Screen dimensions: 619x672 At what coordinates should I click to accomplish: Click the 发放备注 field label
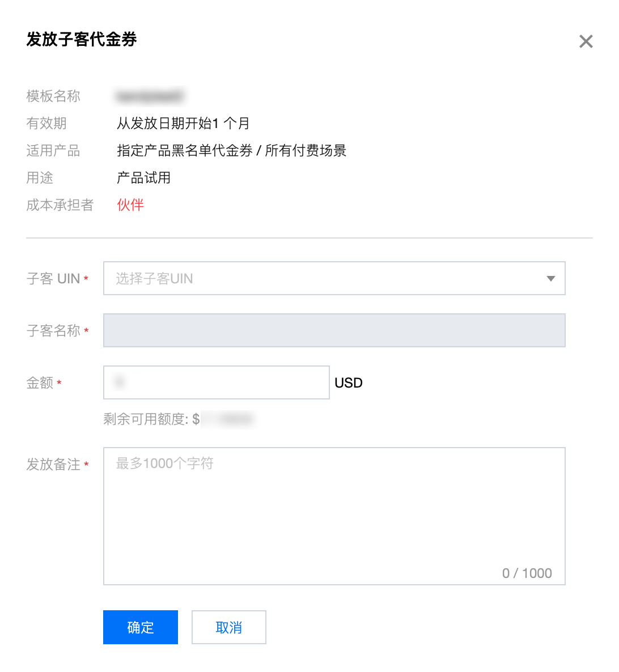[x=53, y=465]
